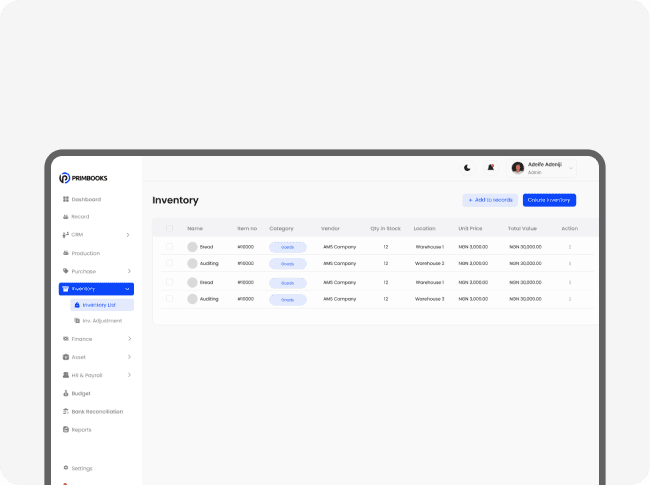
Task: Click the Asset briefcase icon
Action: 65,357
